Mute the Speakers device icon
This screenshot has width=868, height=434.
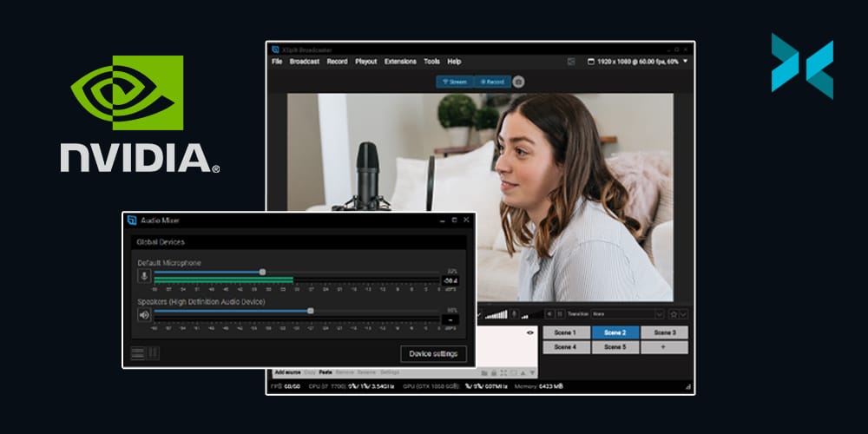coord(144,315)
